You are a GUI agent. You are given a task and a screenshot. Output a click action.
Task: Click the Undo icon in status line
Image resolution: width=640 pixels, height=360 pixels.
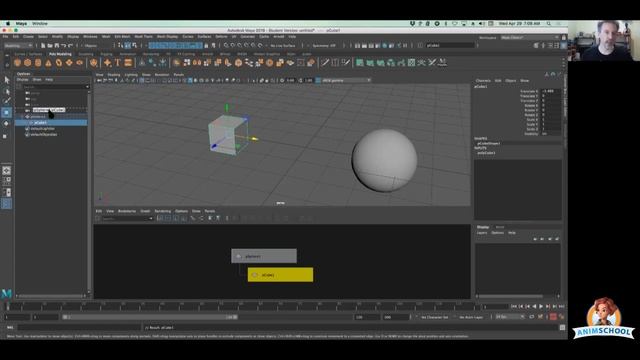pyautogui.click(x=64, y=46)
